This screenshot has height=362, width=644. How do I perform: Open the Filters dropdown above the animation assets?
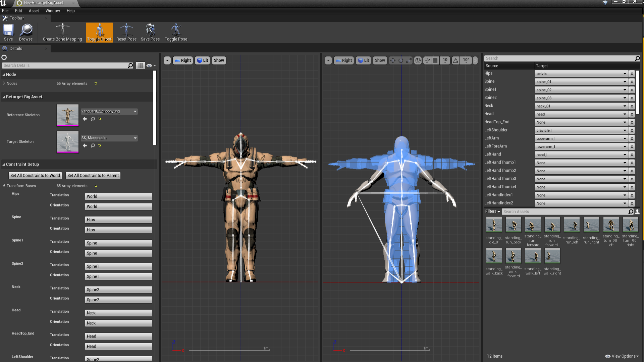(492, 212)
